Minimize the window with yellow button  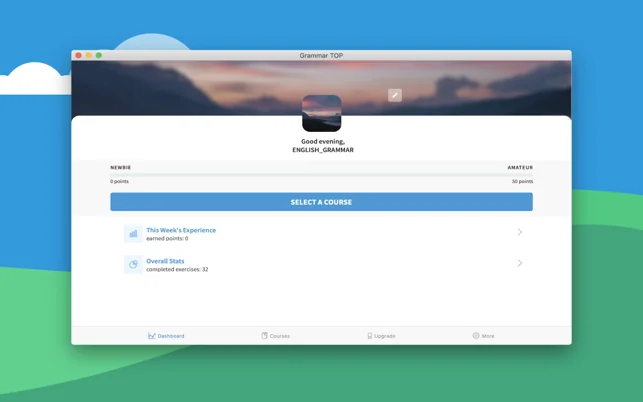tap(89, 55)
